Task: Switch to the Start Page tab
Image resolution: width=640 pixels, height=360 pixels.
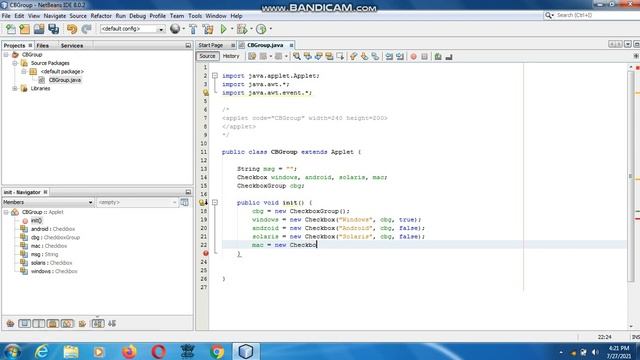Action: 211,45
